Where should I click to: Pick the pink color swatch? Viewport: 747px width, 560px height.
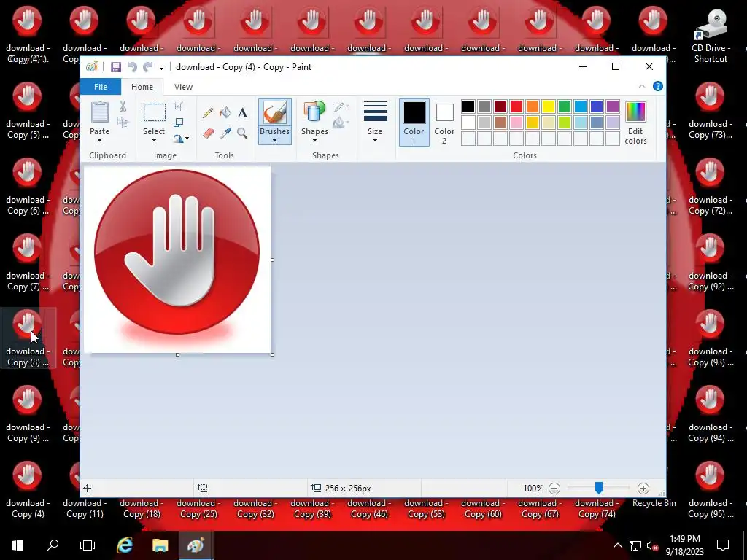click(x=516, y=122)
